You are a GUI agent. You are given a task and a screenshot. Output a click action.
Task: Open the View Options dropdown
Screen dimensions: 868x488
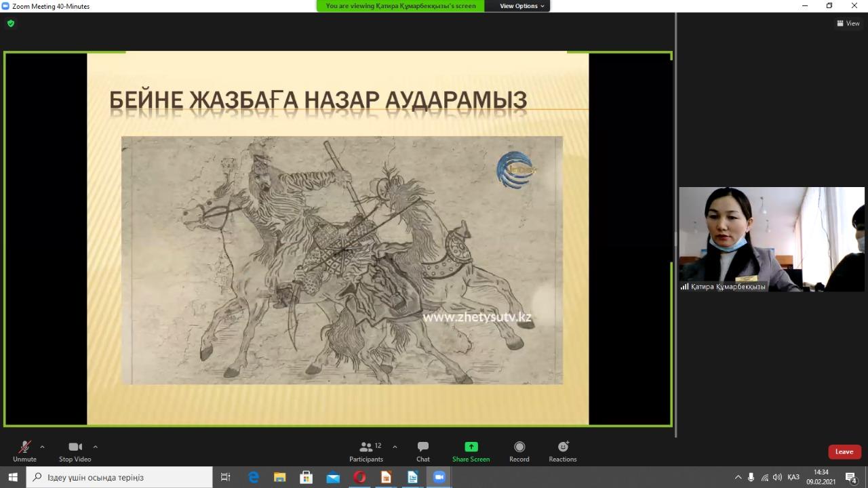521,6
